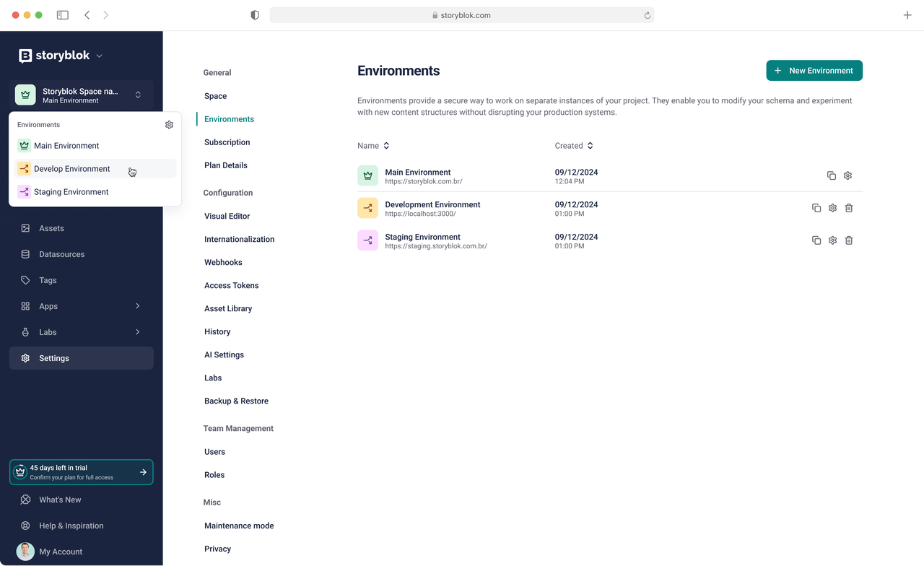Viewport: 924px width, 566px height.
Task: Create a New Environment
Action: [x=814, y=71]
